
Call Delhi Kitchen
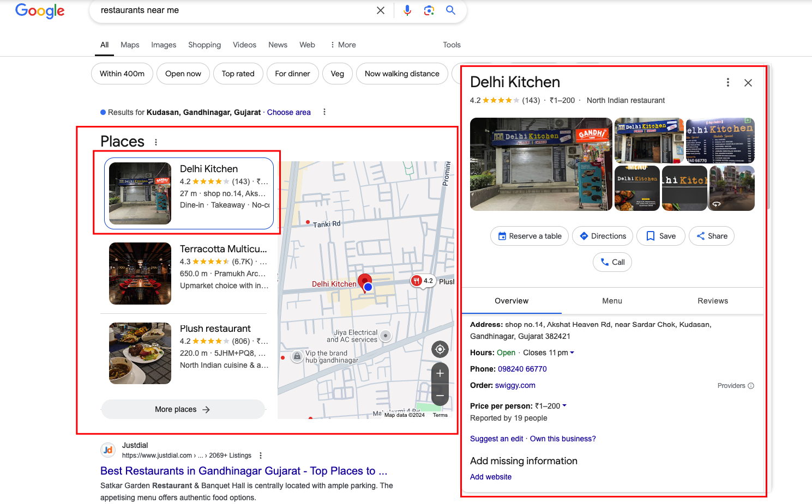[x=612, y=262]
